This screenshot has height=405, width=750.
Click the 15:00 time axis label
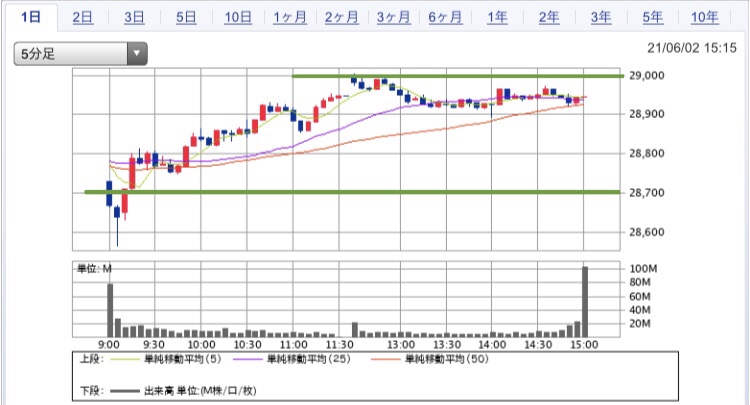(584, 345)
